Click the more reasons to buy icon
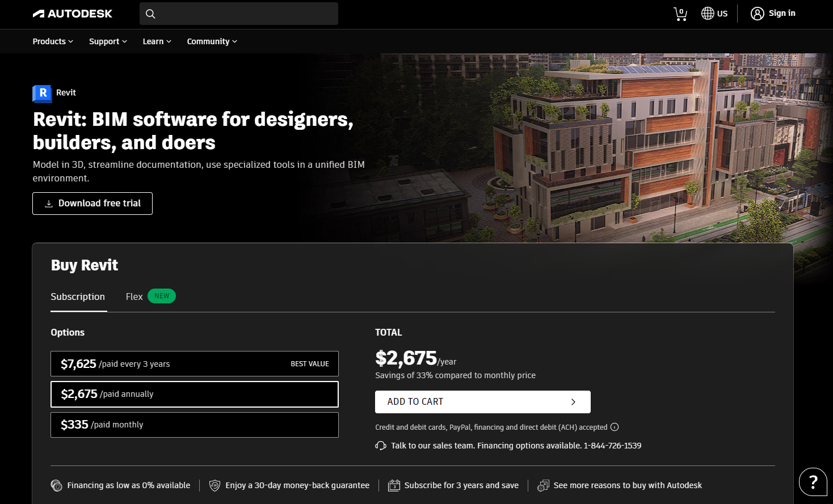 point(543,485)
